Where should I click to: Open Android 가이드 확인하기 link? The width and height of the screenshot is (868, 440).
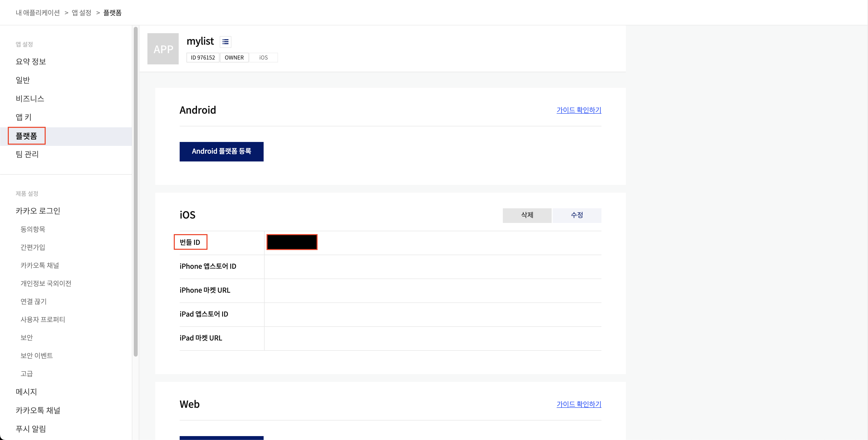[579, 110]
